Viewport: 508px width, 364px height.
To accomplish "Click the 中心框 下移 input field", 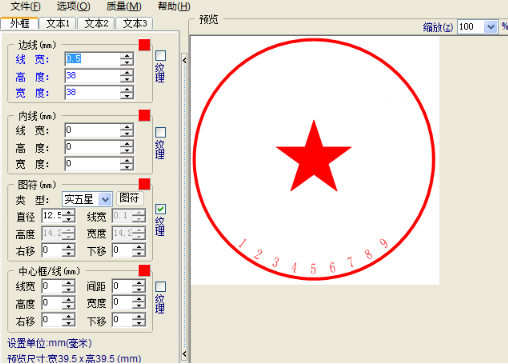I will coord(122,320).
